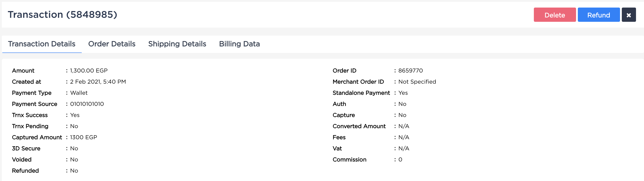Screen dimensions: 644x181
Task: Click the Converted Amount label
Action: point(359,126)
